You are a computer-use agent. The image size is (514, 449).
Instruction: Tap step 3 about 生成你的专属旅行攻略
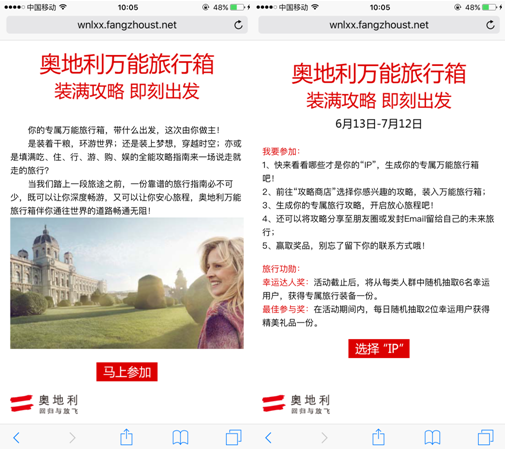[x=348, y=205]
